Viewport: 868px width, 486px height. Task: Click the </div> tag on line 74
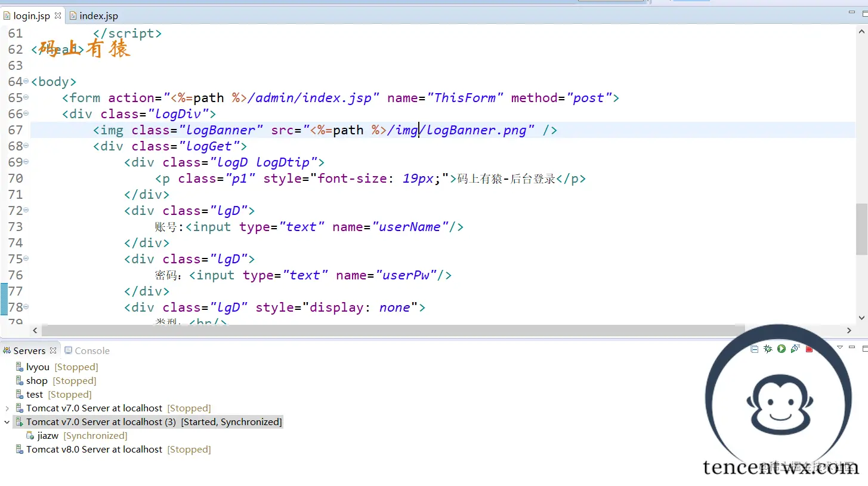point(147,242)
